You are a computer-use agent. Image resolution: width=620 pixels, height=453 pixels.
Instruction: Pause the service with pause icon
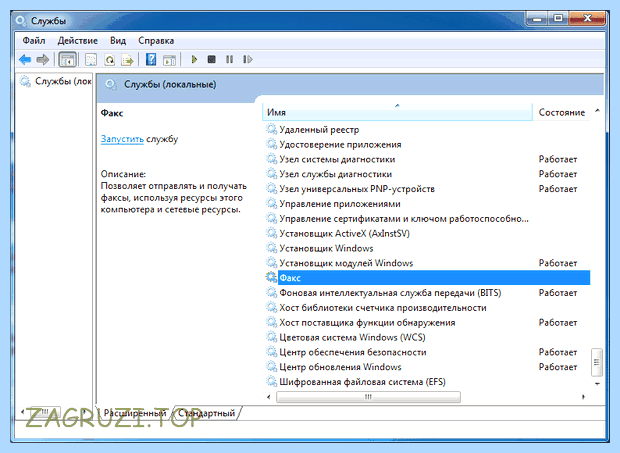coord(229,60)
